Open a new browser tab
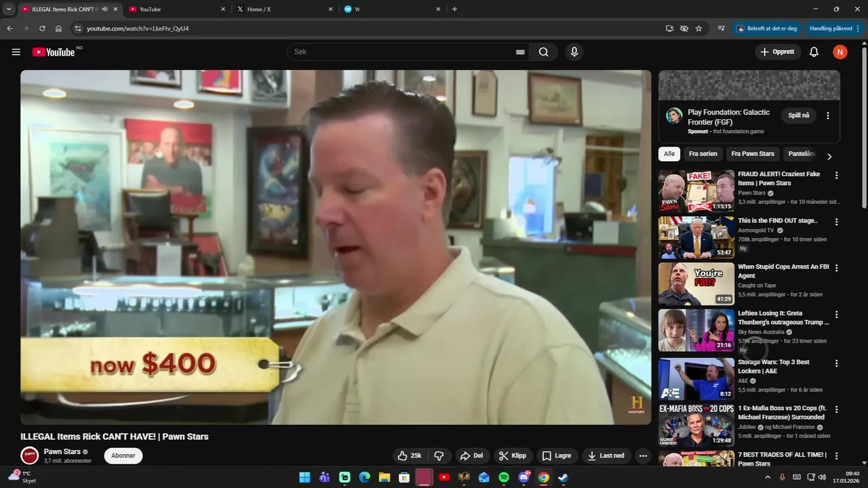868x488 pixels. (x=454, y=9)
